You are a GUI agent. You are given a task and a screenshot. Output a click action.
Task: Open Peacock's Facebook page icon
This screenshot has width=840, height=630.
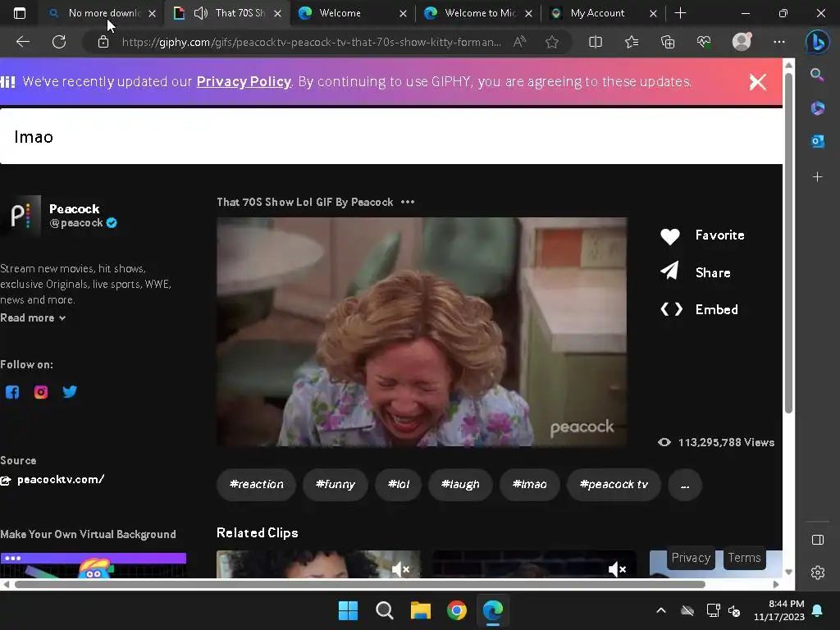pos(12,392)
